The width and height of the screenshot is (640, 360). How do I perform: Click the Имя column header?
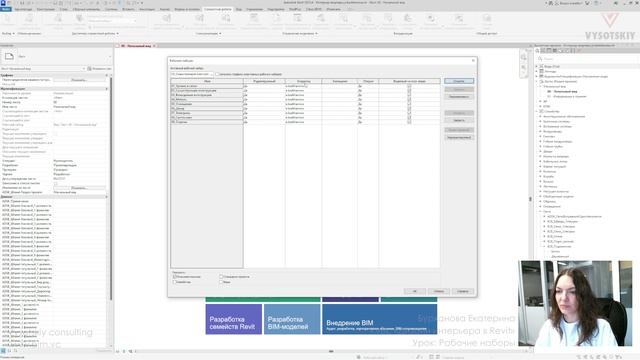[x=207, y=81]
